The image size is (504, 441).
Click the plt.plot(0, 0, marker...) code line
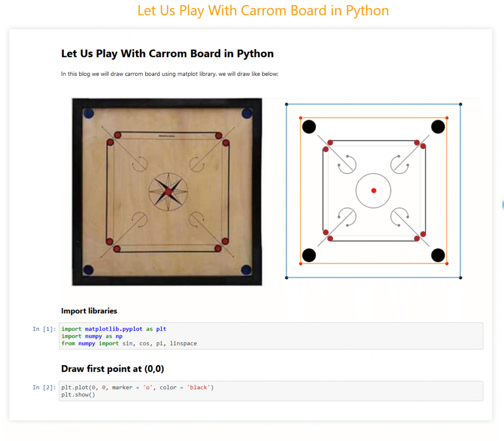(x=137, y=387)
